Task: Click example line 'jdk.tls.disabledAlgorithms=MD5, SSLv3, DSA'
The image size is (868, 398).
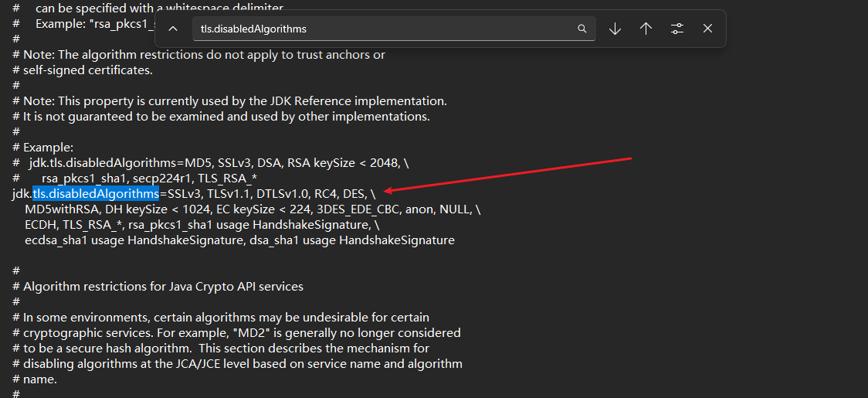Action: (x=211, y=164)
